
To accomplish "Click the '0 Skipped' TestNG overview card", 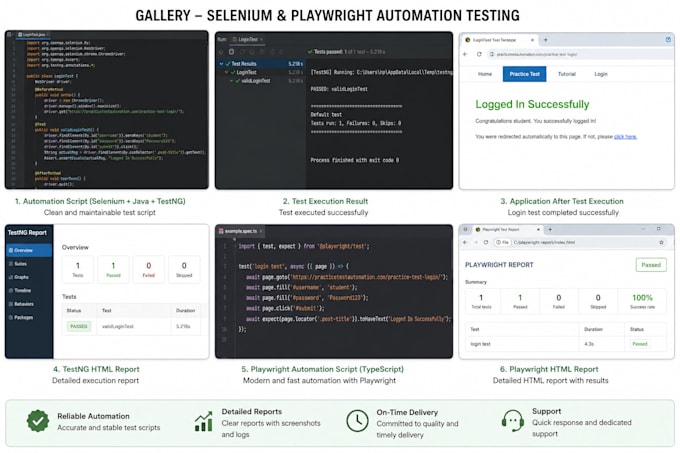I will (x=184, y=270).
